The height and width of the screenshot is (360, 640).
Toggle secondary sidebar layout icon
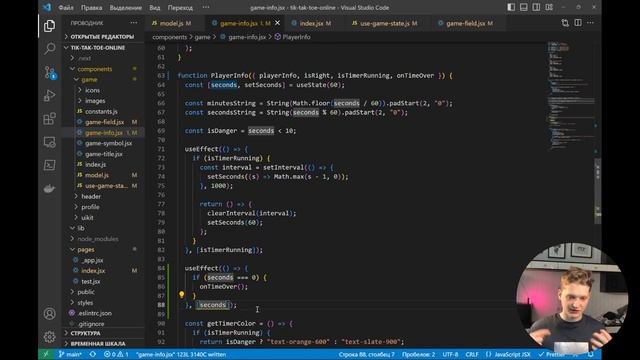pos(536,7)
